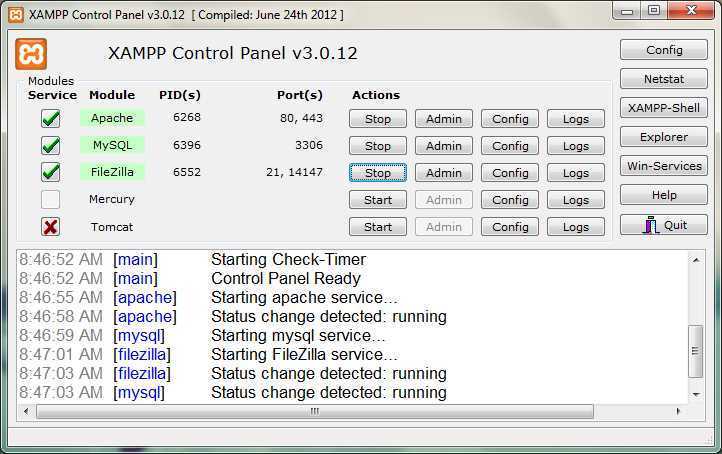Click the log scrollbar down arrow
This screenshot has height=454, width=722.
(x=696, y=394)
